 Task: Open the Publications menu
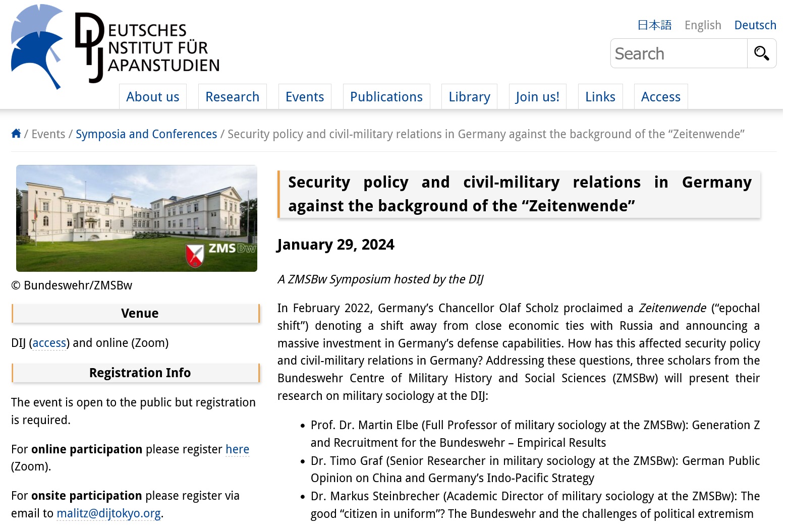386,96
